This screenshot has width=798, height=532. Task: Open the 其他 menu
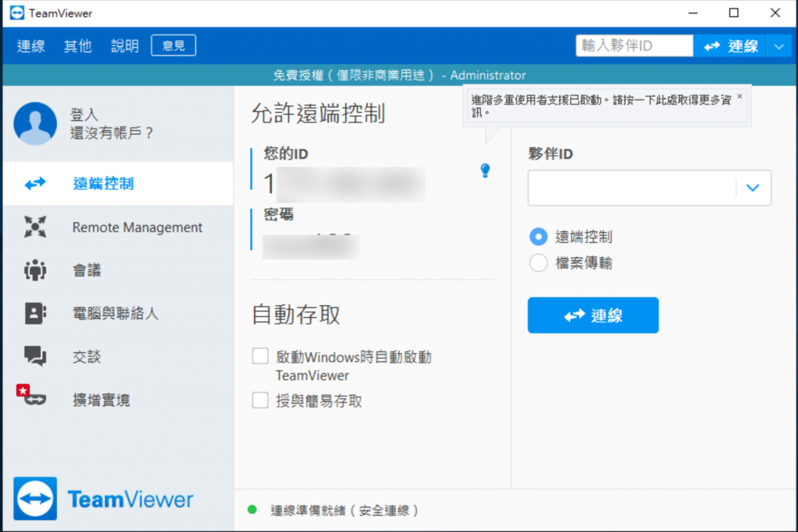(x=78, y=46)
